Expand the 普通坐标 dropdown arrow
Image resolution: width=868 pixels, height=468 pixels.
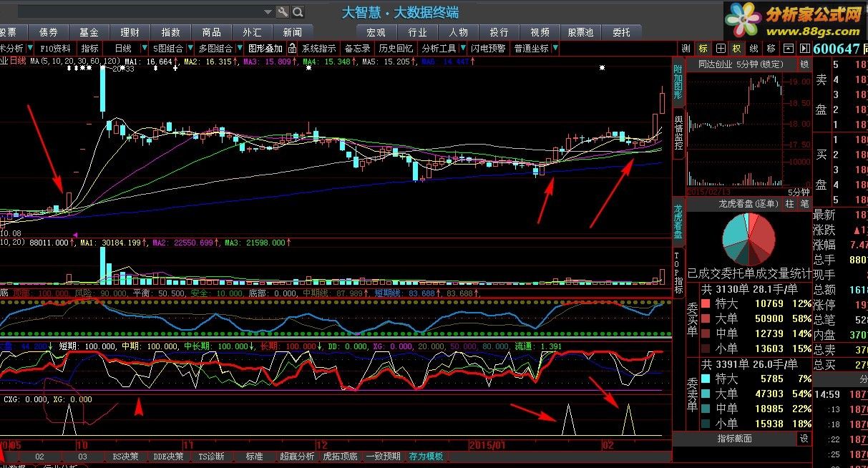point(555,49)
